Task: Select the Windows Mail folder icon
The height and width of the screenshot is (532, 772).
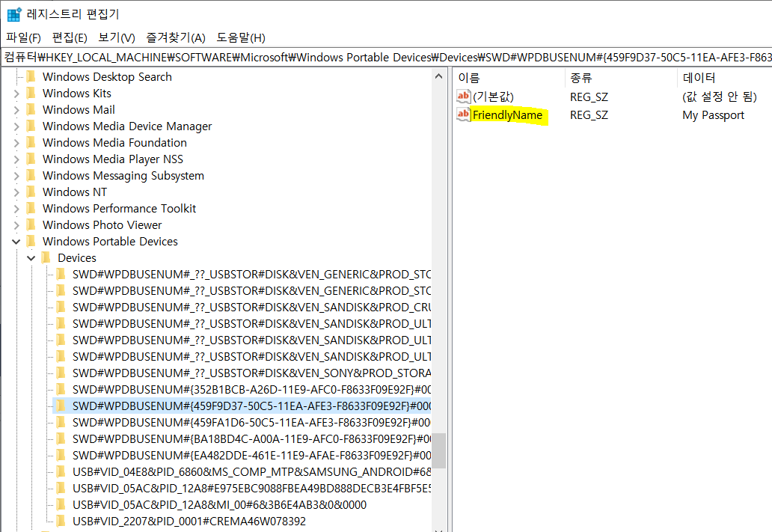Action: (x=31, y=109)
